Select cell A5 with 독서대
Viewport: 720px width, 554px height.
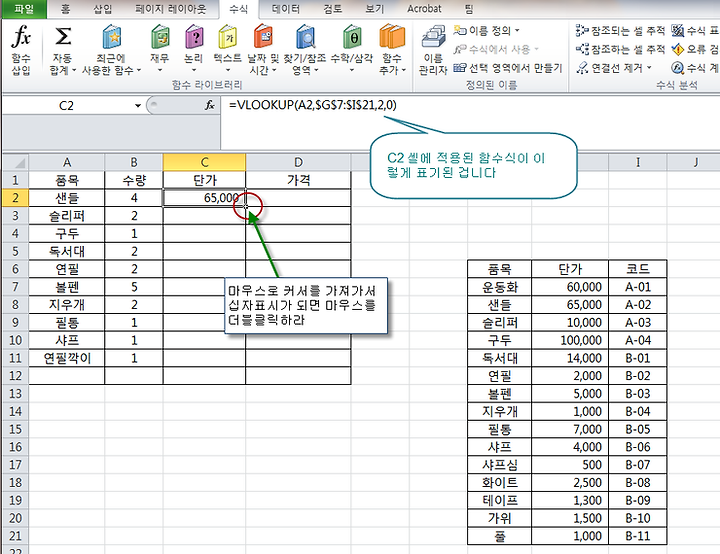67,251
